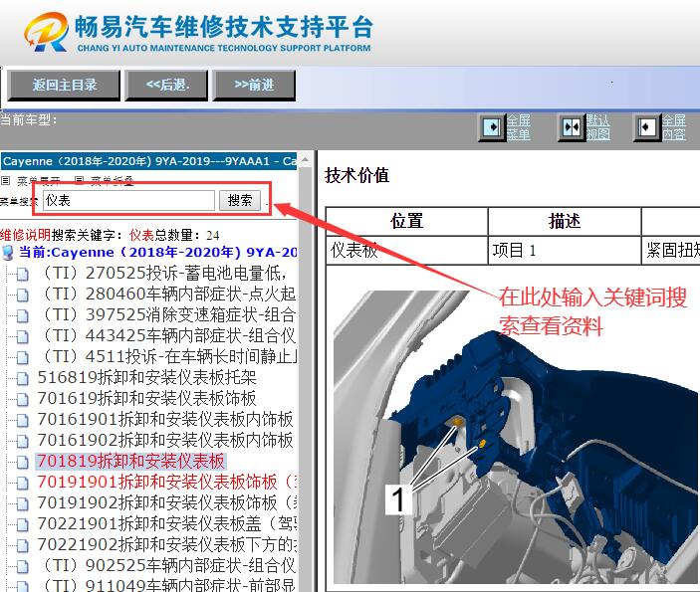This screenshot has width=700, height=592.
Task: Open (TI) 280460车辆内部症状-点火起 entry
Action: (167, 294)
